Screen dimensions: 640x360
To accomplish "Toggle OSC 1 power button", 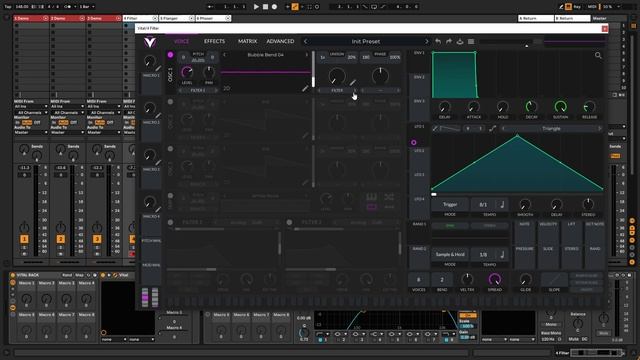I will [170, 55].
